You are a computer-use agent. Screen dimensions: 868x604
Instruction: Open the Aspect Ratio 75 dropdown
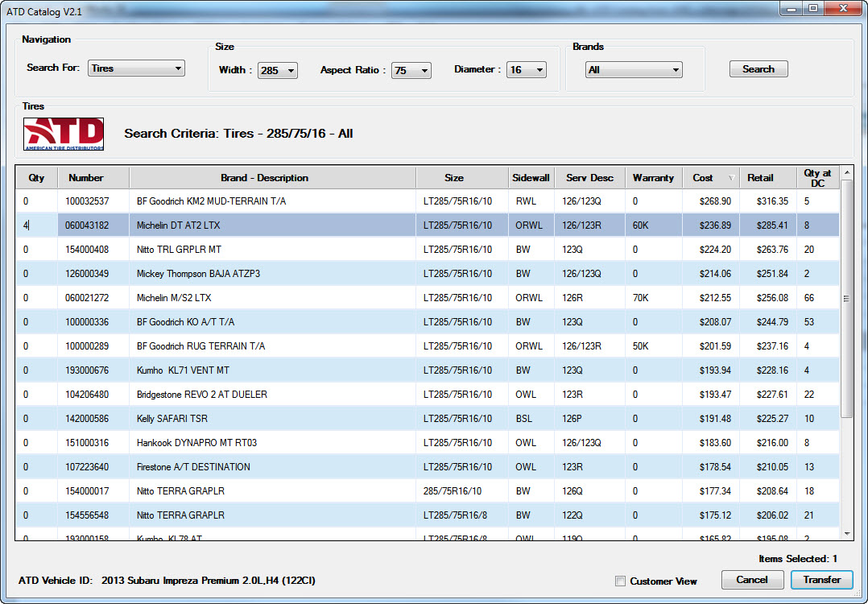coord(411,70)
